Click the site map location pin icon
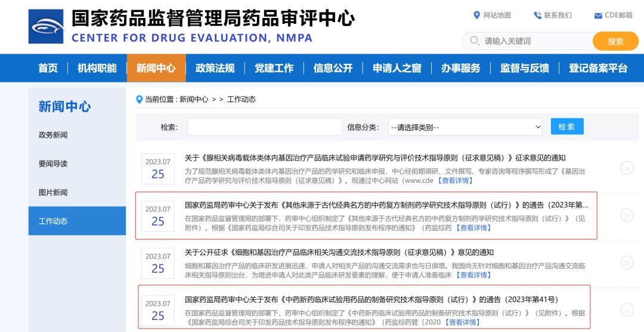 (x=476, y=15)
